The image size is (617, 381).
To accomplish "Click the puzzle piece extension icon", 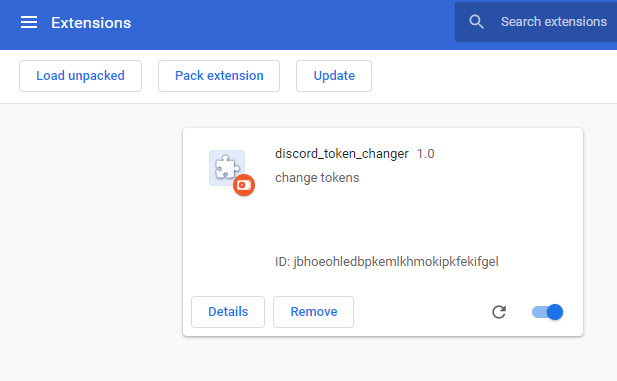I will coord(227,168).
